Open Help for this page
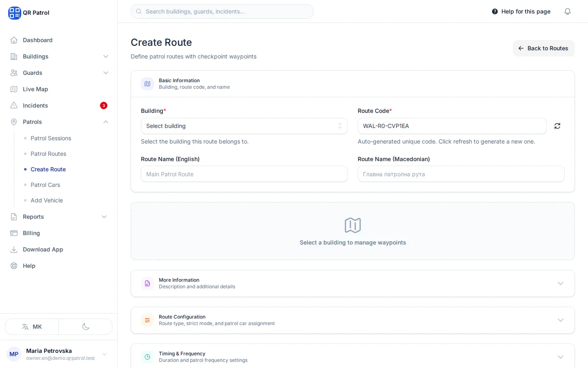 tap(521, 11)
